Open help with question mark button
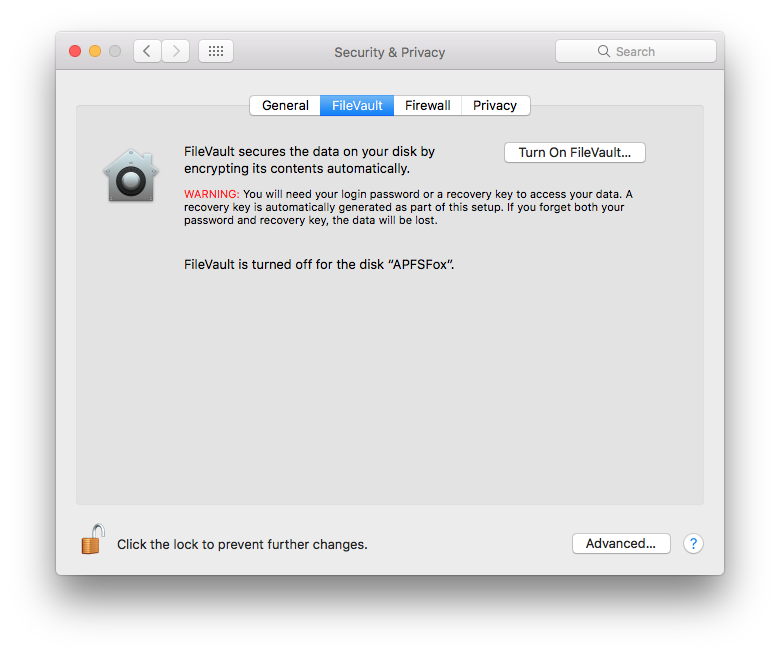Viewport: 780px width, 655px height. 693,544
